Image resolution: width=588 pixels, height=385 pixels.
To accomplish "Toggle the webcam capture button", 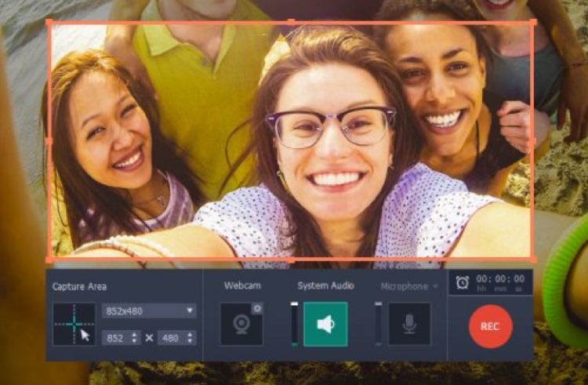I will click(x=241, y=325).
